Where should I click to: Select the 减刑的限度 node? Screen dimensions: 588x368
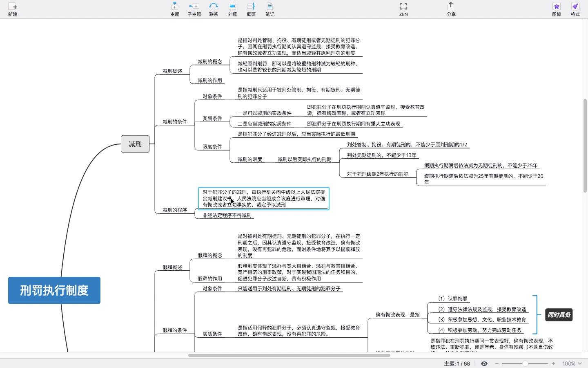(250, 159)
